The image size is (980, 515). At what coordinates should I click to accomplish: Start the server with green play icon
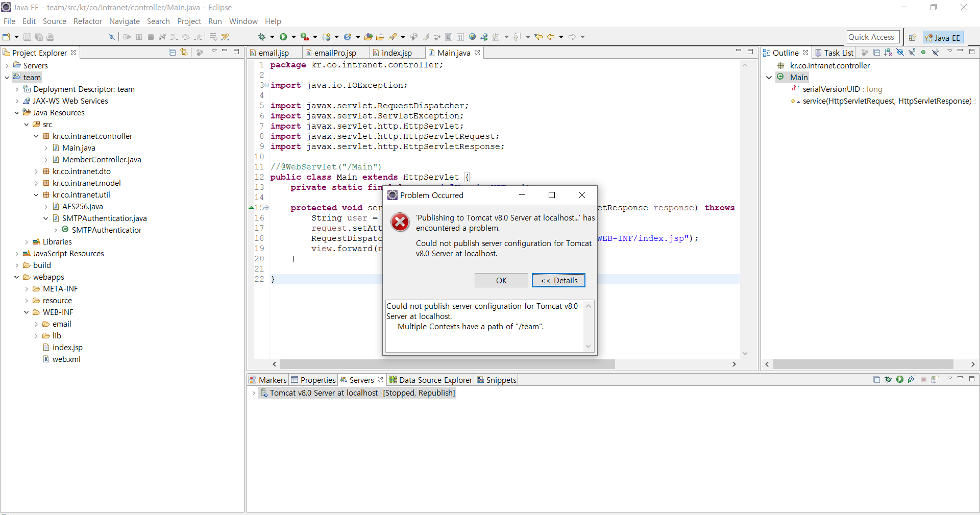coord(900,379)
